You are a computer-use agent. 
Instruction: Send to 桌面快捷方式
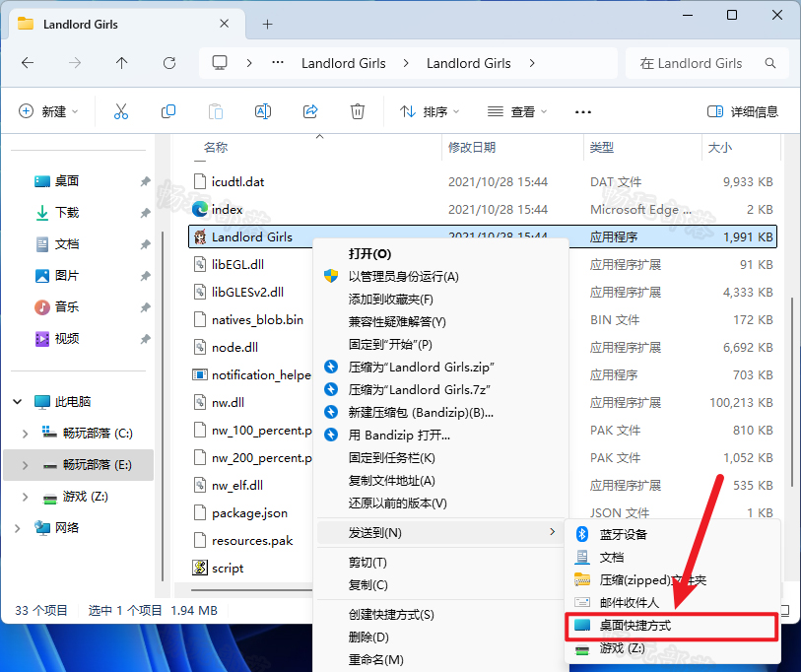pos(672,626)
